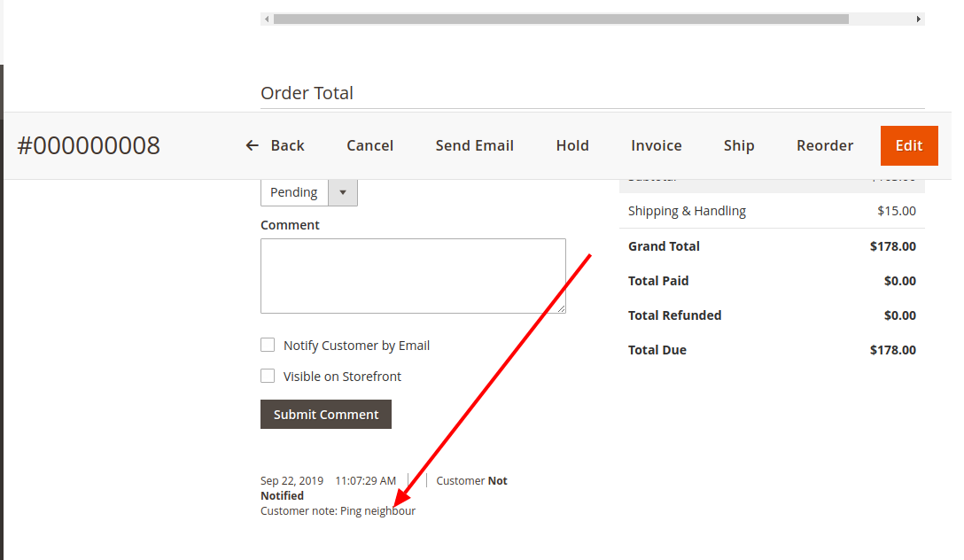The height and width of the screenshot is (560, 964).
Task: Choose Send Email in the action bar
Action: pyautogui.click(x=474, y=145)
